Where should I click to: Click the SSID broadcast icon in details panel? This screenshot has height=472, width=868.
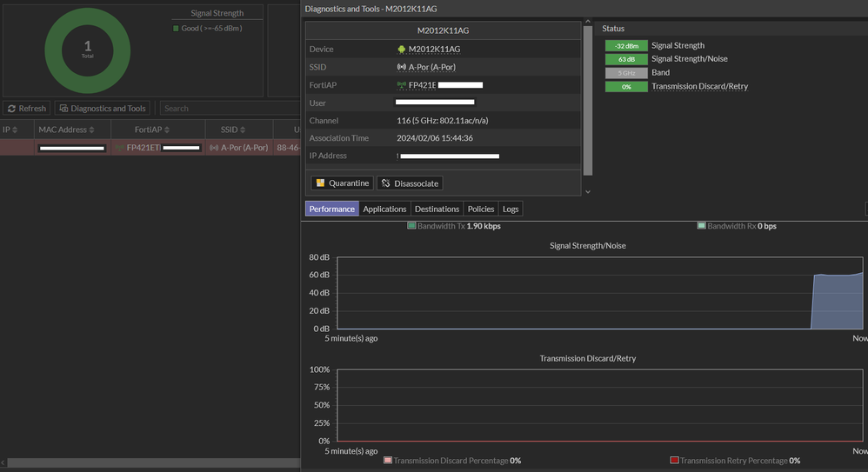tap(401, 67)
